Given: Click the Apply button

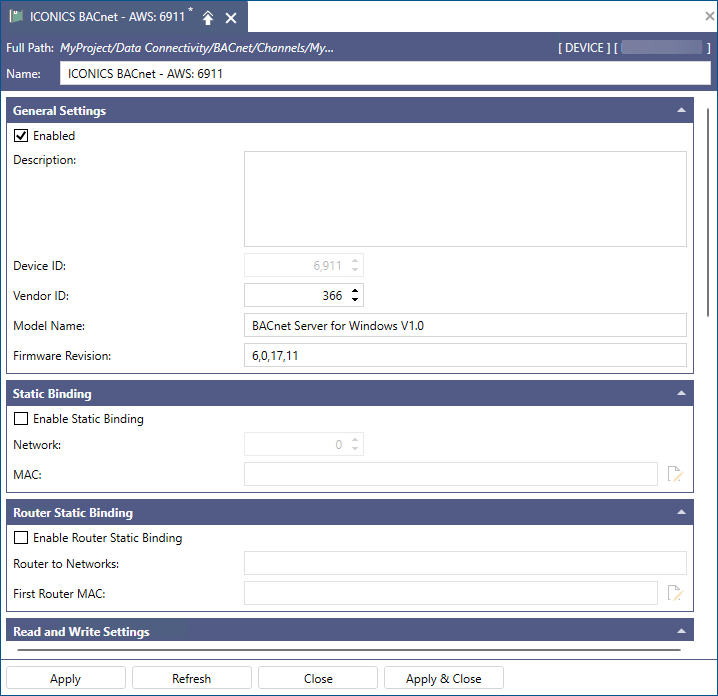Looking at the screenshot, I should pyautogui.click(x=65, y=678).
